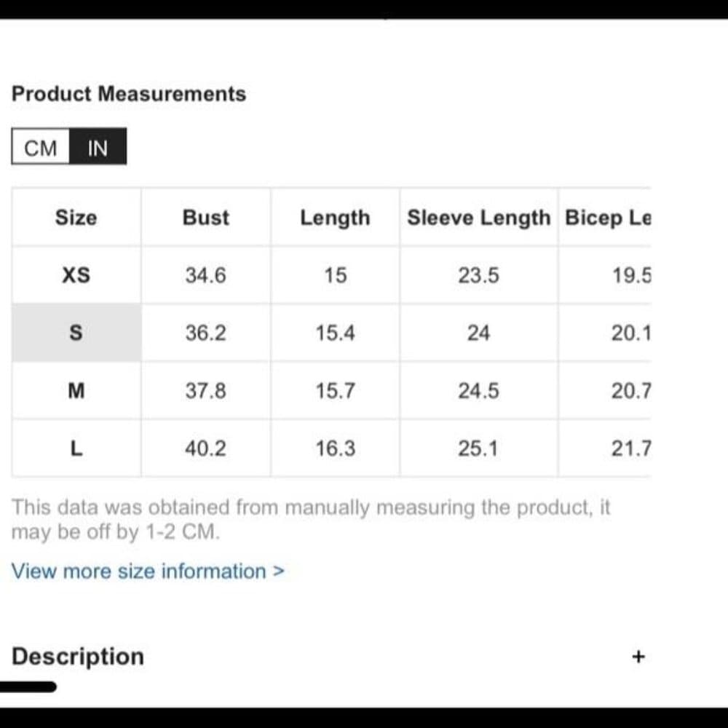
Task: Open View more size information link
Action: (x=148, y=571)
